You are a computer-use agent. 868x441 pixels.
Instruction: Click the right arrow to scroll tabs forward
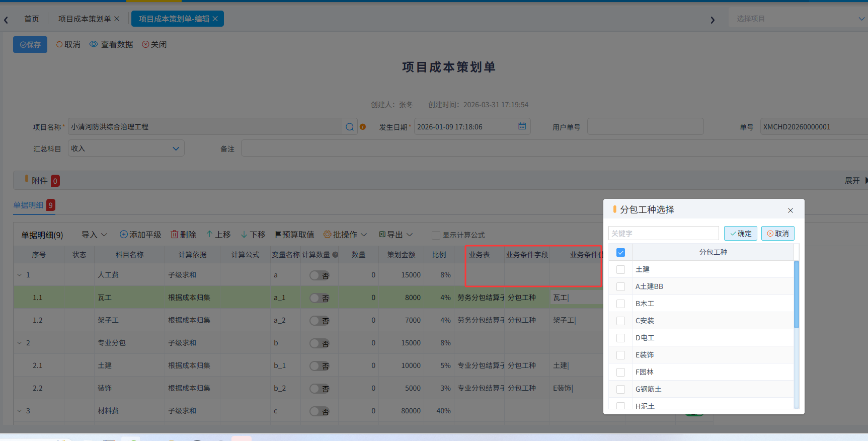[712, 20]
